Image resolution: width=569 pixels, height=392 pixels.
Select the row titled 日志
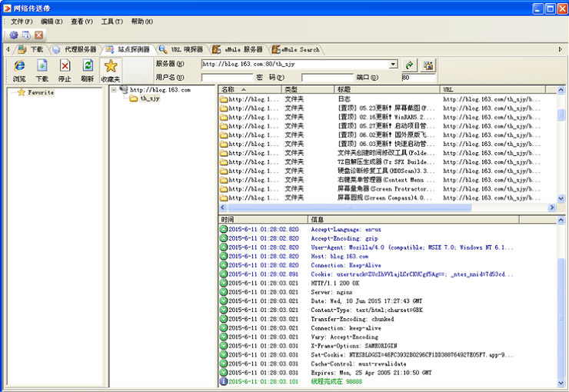tap(387, 99)
